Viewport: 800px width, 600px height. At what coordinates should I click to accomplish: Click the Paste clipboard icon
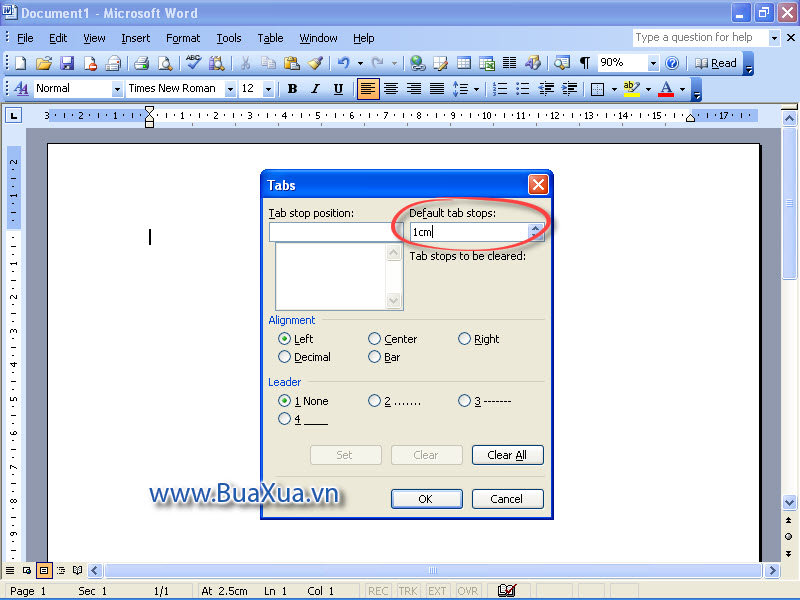291,63
